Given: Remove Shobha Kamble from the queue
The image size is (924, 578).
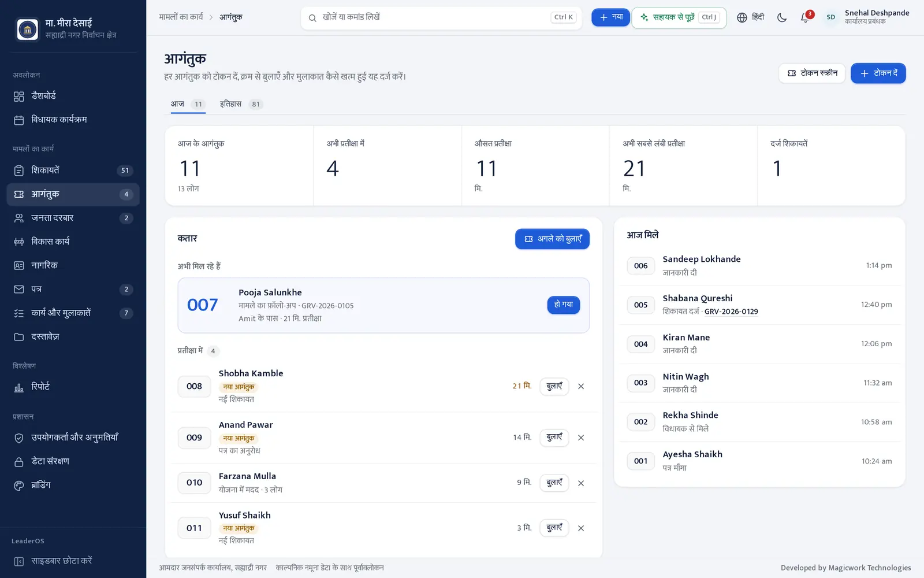Looking at the screenshot, I should 581,387.
